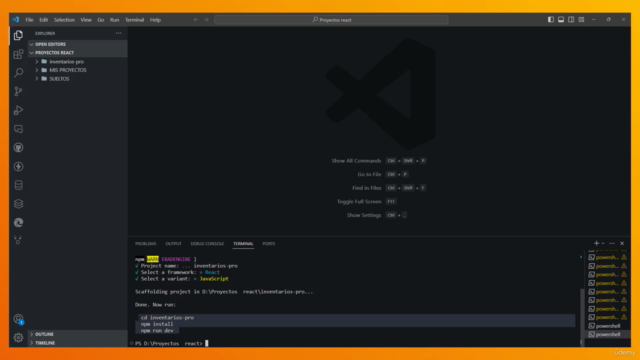The height and width of the screenshot is (360, 640).
Task: Open the Help menu
Action: click(155, 20)
